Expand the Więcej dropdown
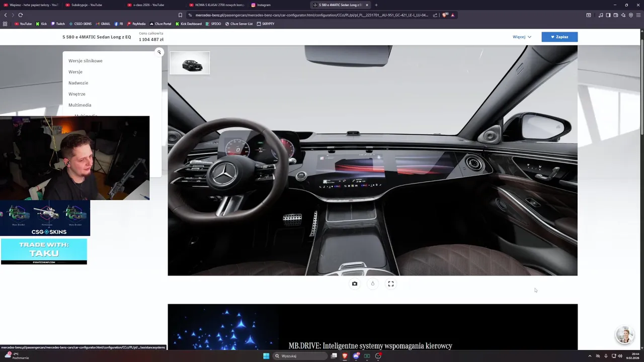This screenshot has width=644, height=362. point(522,37)
